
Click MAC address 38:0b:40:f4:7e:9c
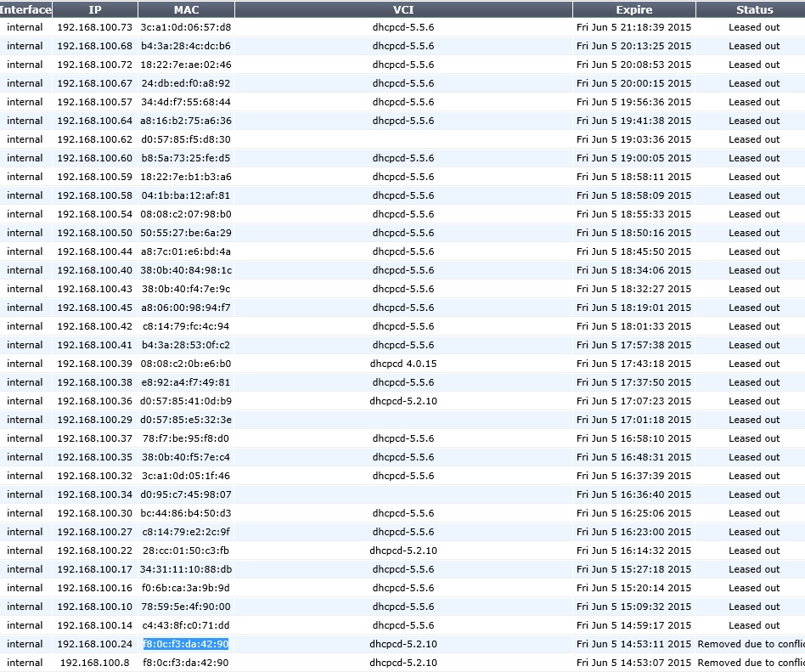(186, 289)
